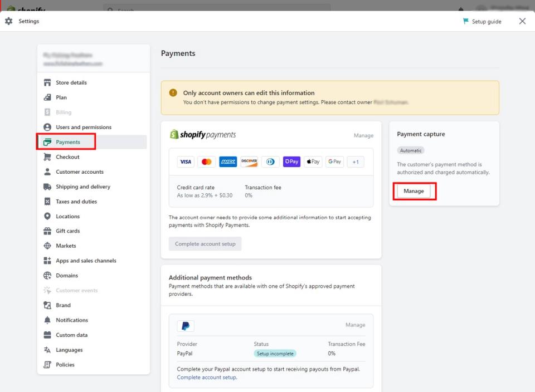Screen dimensions: 535x392
Task: Click the Setup incomplete status badge
Action: (x=275, y=354)
